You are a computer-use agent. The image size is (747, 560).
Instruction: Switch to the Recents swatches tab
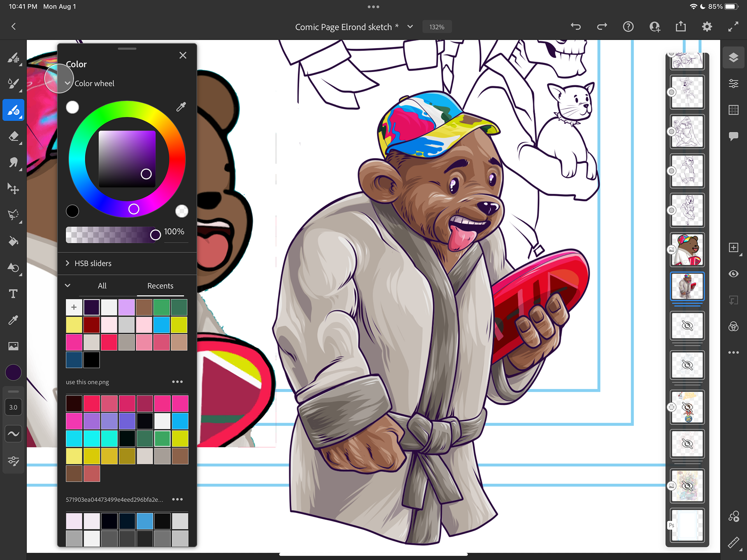pos(160,286)
